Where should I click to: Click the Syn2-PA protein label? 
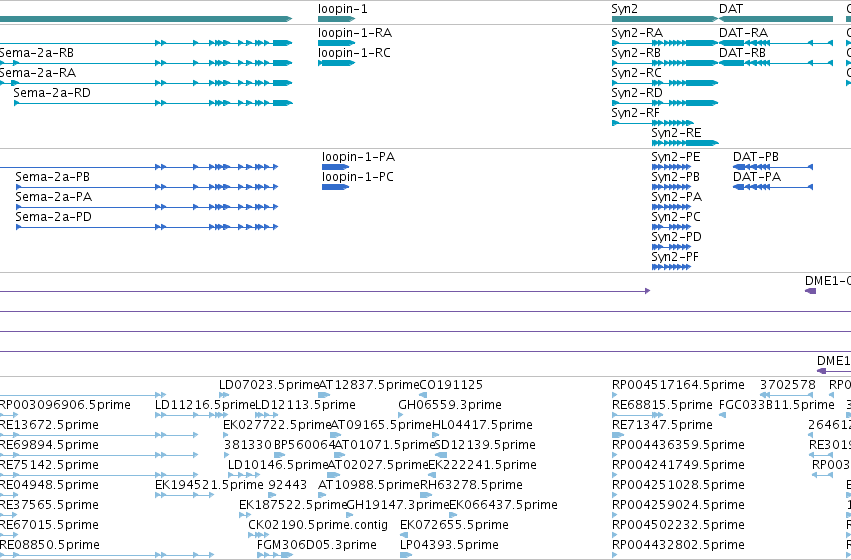(677, 198)
